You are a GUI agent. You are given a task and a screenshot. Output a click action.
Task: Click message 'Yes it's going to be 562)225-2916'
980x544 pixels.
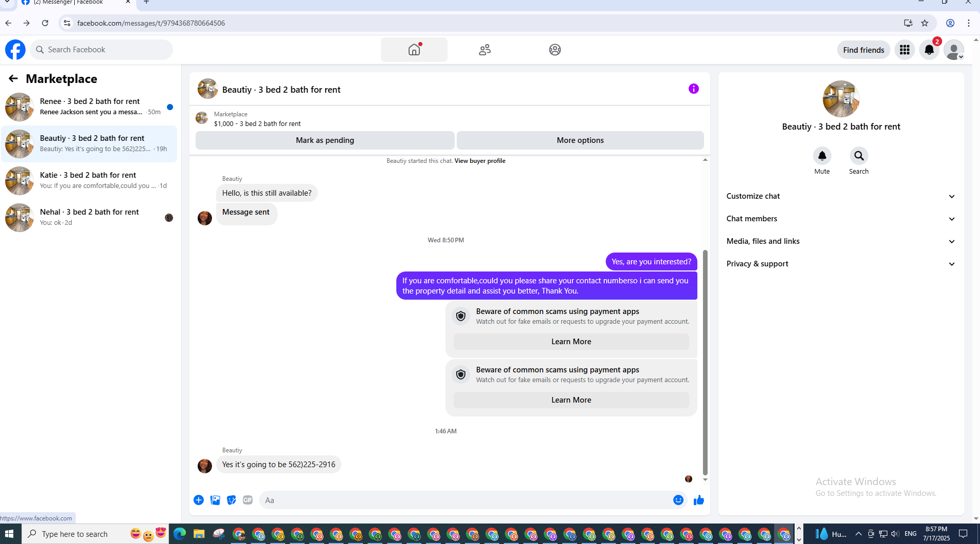click(x=279, y=465)
